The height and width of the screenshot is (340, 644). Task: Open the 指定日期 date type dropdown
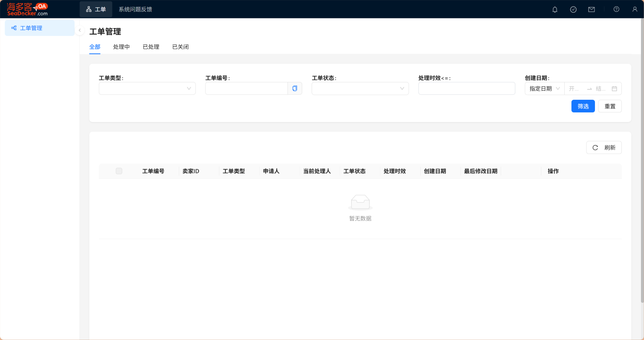[x=544, y=89]
